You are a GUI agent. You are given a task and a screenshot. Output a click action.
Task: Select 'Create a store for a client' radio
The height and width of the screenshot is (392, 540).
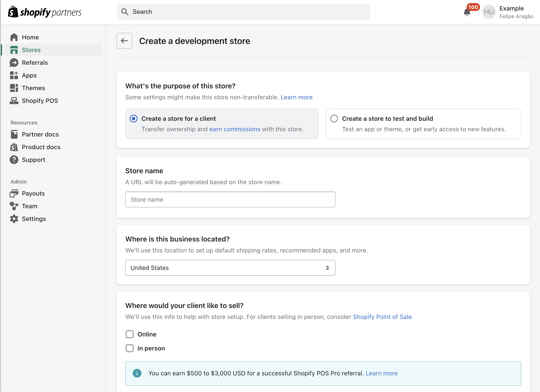[x=133, y=119]
